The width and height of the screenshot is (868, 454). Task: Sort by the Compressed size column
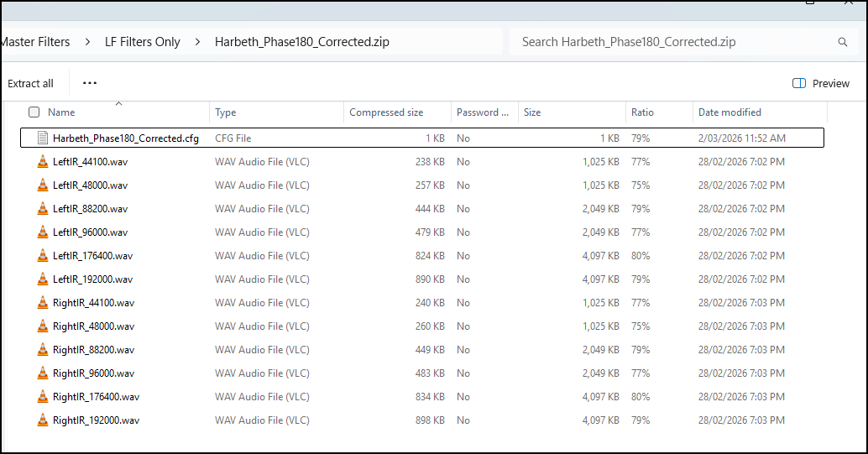[x=386, y=112]
